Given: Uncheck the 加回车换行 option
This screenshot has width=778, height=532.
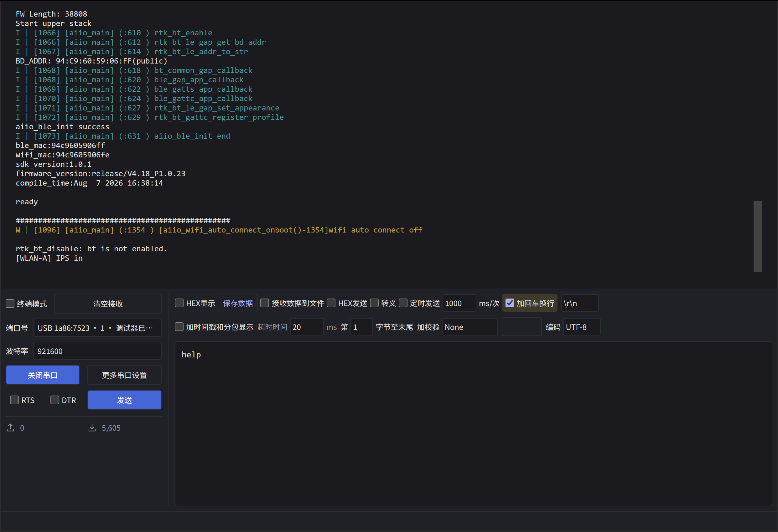Looking at the screenshot, I should click(x=510, y=303).
